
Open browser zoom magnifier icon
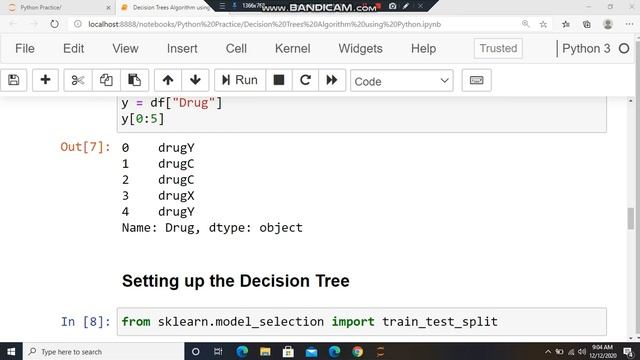(525, 24)
